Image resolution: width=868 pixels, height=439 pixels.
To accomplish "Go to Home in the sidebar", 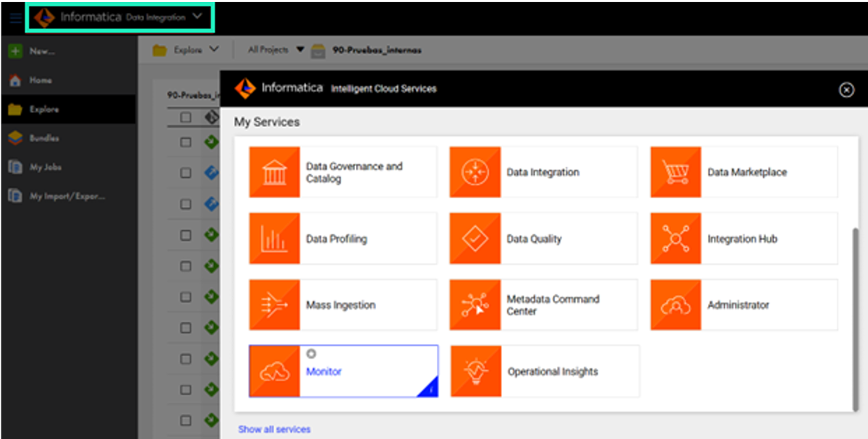I will [x=69, y=80].
